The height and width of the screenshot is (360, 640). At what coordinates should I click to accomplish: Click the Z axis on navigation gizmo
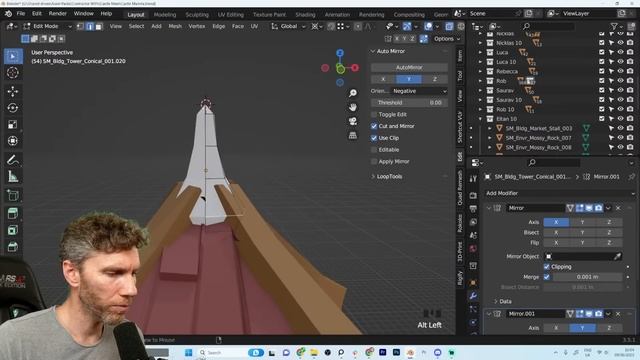340,53
